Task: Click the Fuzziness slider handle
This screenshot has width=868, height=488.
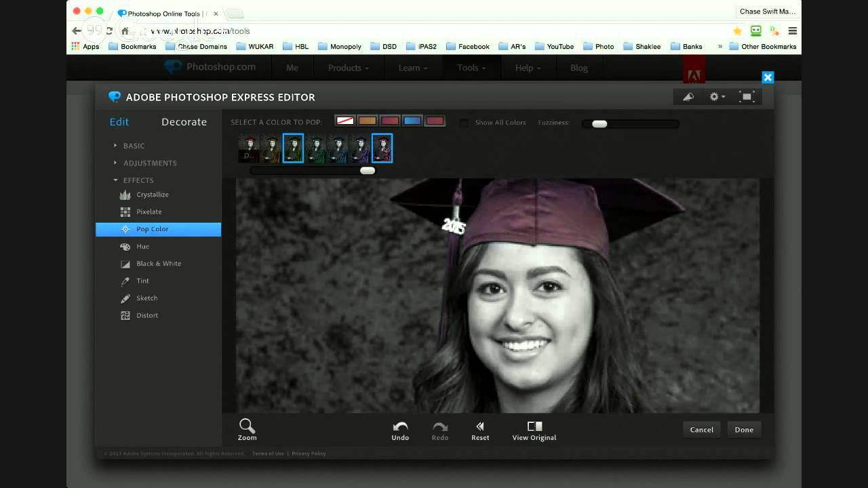Action: click(599, 123)
